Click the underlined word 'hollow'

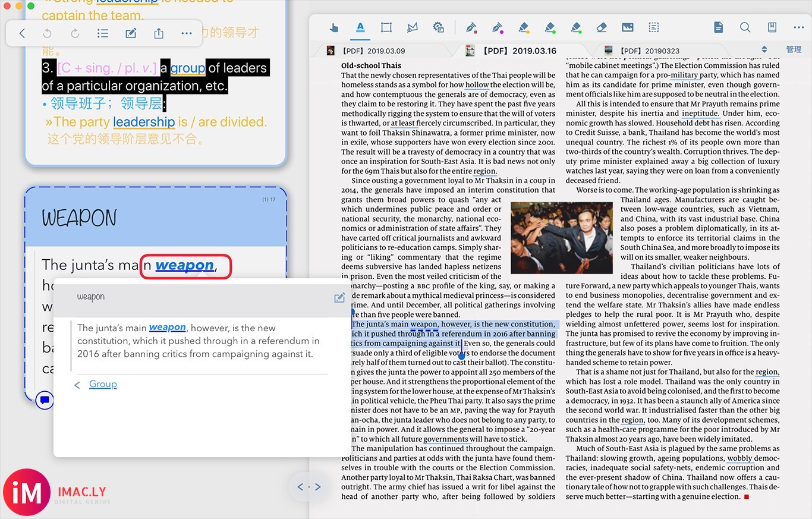[x=477, y=84]
